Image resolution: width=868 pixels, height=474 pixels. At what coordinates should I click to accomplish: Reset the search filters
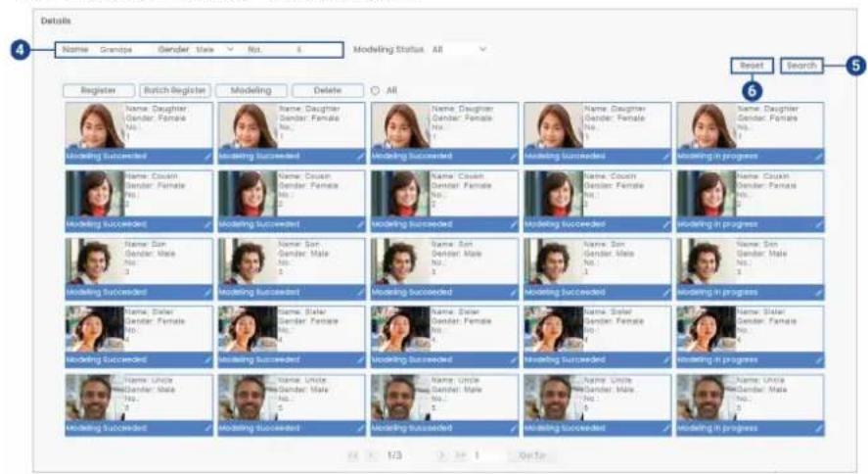point(752,66)
